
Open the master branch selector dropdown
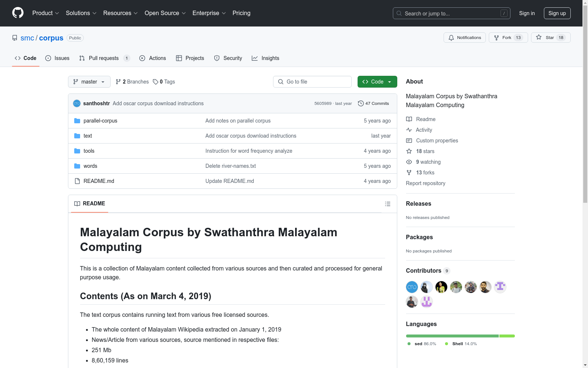pyautogui.click(x=89, y=82)
